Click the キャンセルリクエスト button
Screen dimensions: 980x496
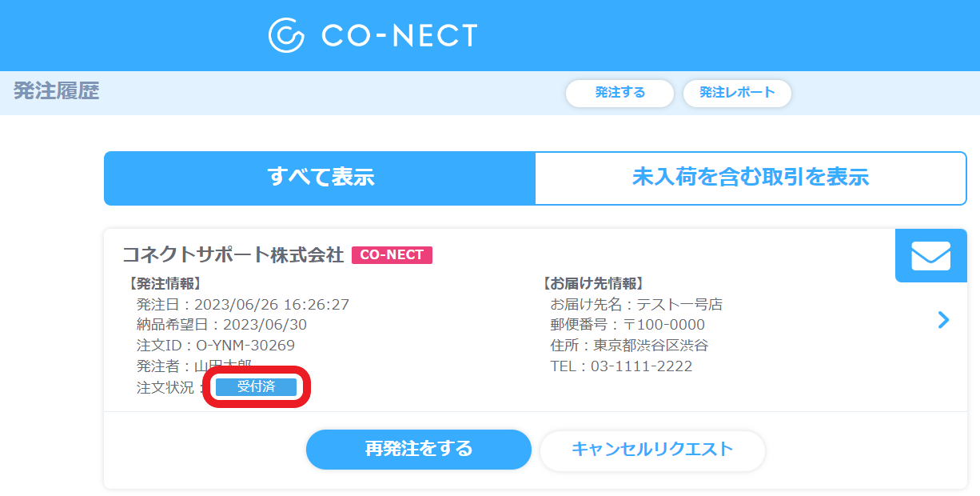tap(652, 450)
